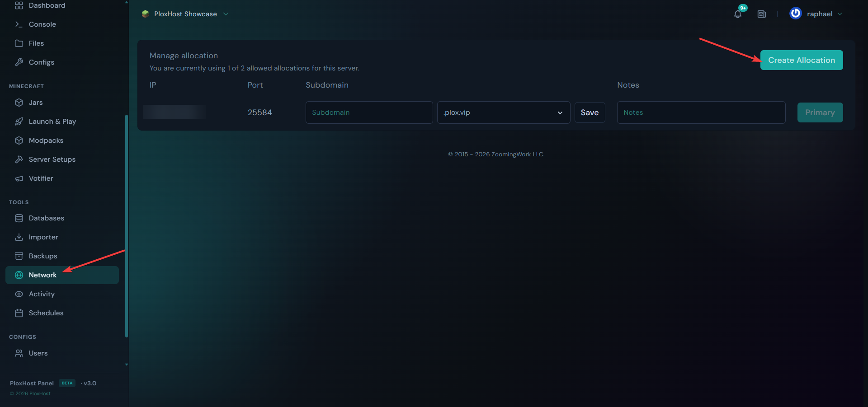Open the raphael account dropdown chevron

click(840, 14)
